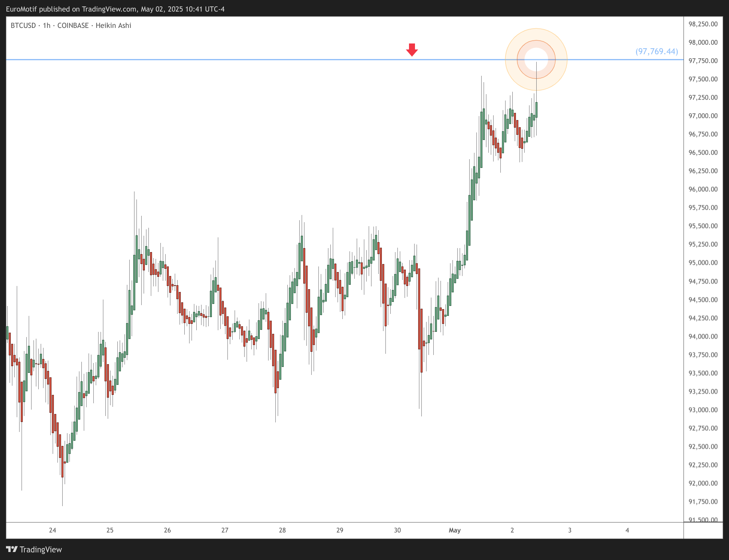The width and height of the screenshot is (729, 560).
Task: Click the 97,500.00 price axis label
Action: pos(703,79)
